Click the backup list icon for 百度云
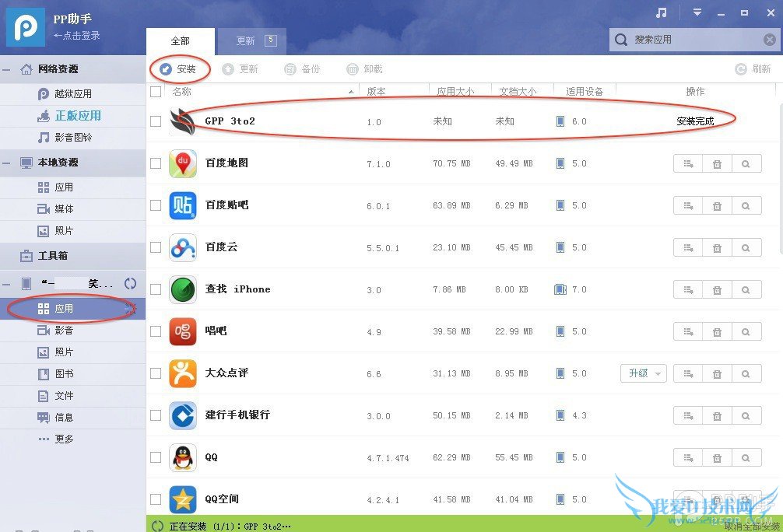 point(688,247)
